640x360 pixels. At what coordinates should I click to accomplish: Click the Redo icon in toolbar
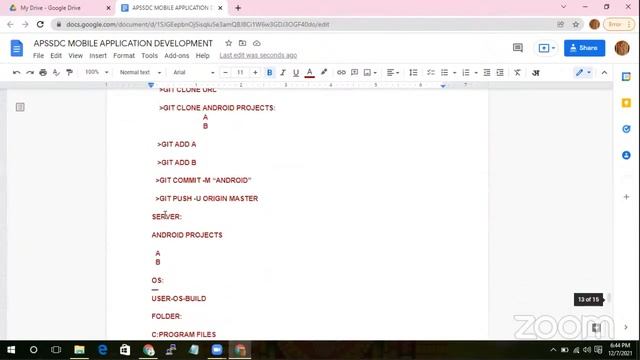pyautogui.click(x=30, y=73)
